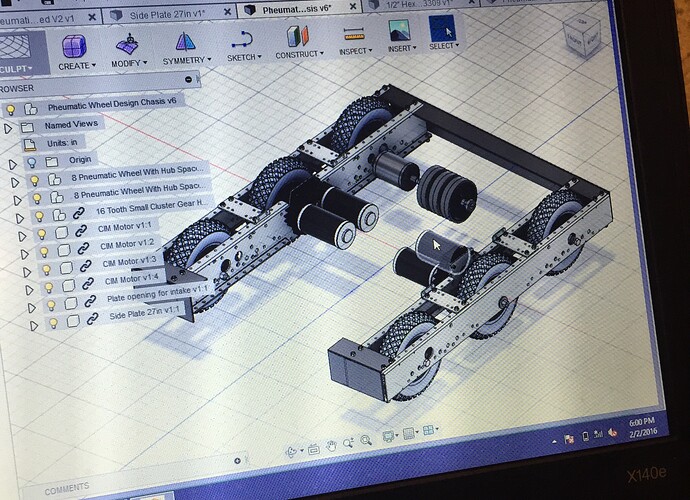Click the Modify edit-form icon

128,44
